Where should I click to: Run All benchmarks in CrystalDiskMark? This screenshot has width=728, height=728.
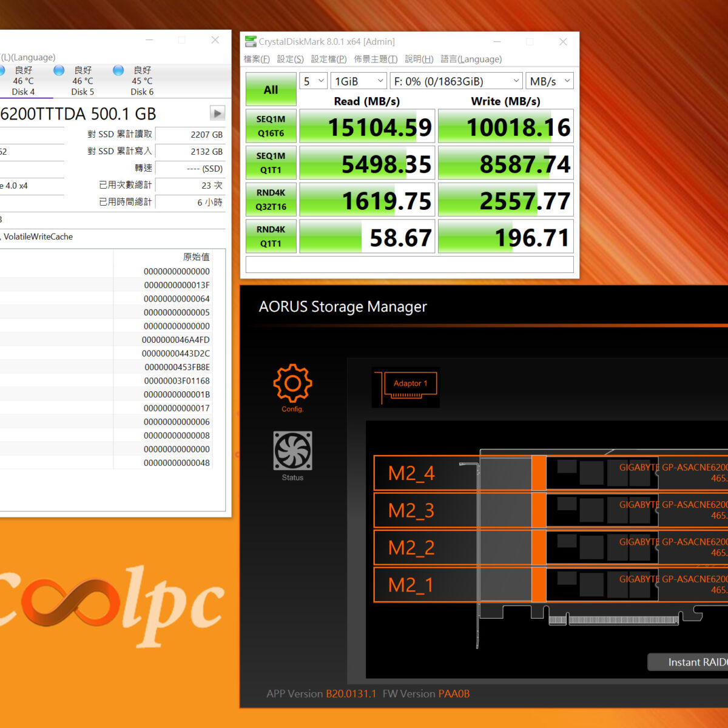271,90
